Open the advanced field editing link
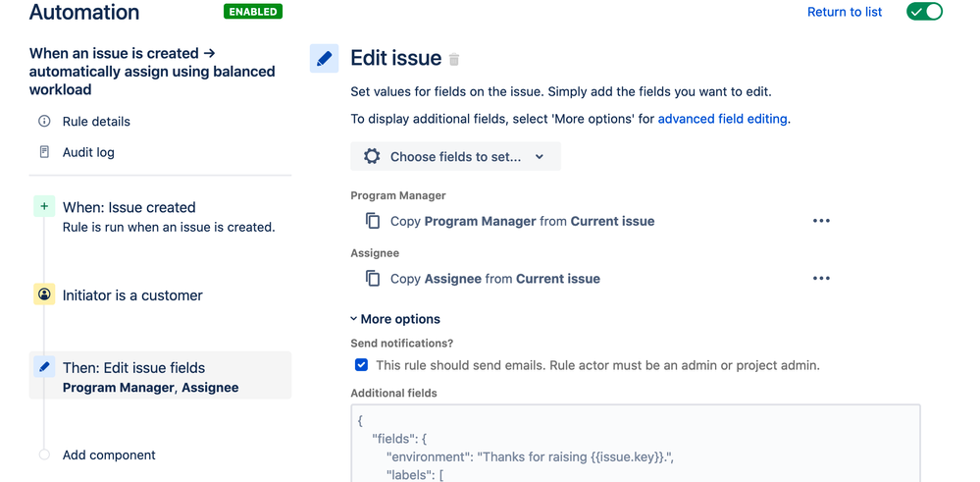 pos(722,119)
